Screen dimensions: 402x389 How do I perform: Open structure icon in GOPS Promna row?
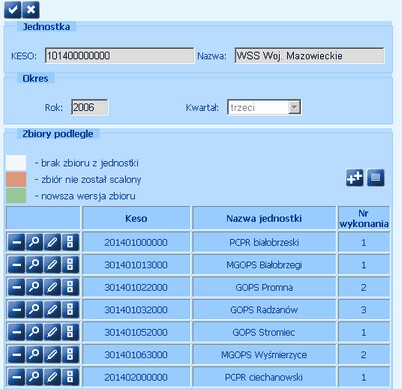[70, 287]
